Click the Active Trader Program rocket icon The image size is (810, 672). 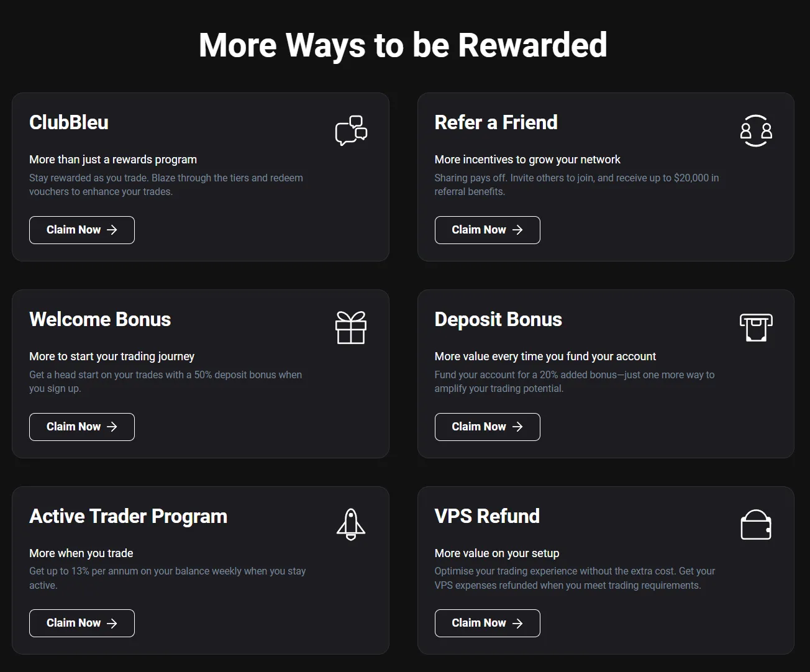coord(351,524)
